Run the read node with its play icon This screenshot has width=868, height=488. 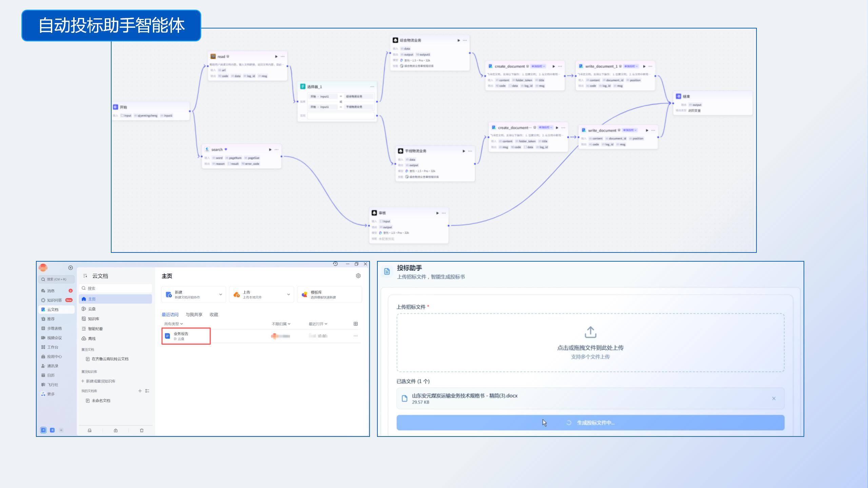276,57
